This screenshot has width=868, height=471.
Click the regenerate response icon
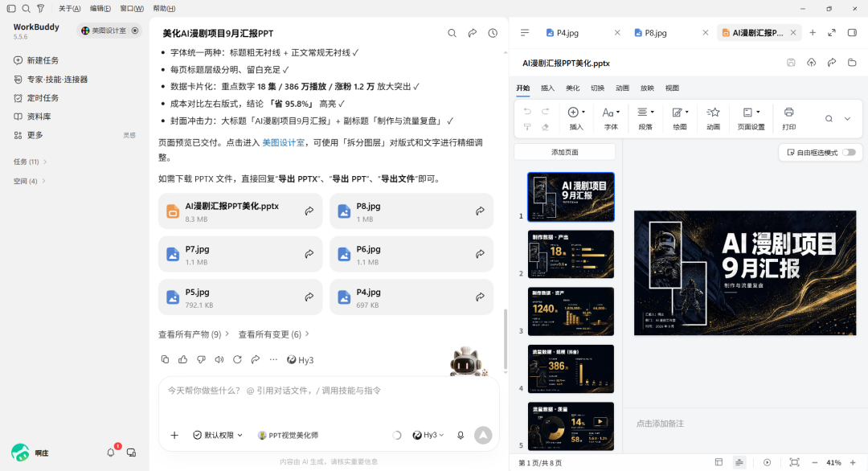point(237,360)
